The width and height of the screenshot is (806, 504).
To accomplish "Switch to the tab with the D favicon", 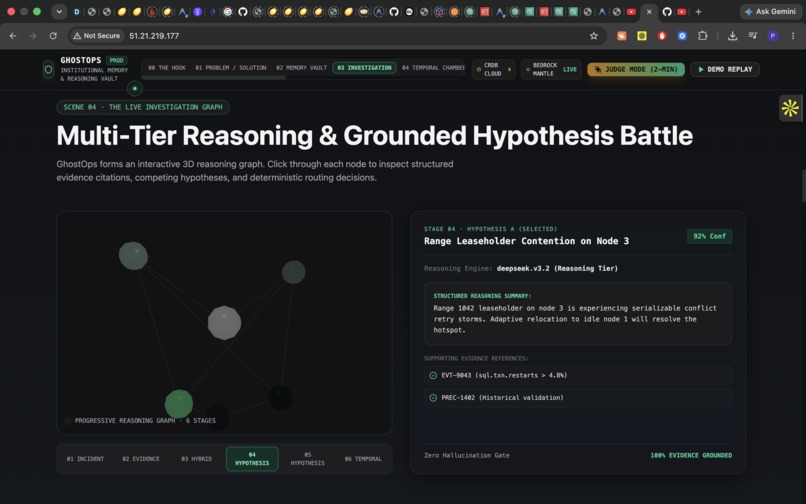I will pos(77,12).
